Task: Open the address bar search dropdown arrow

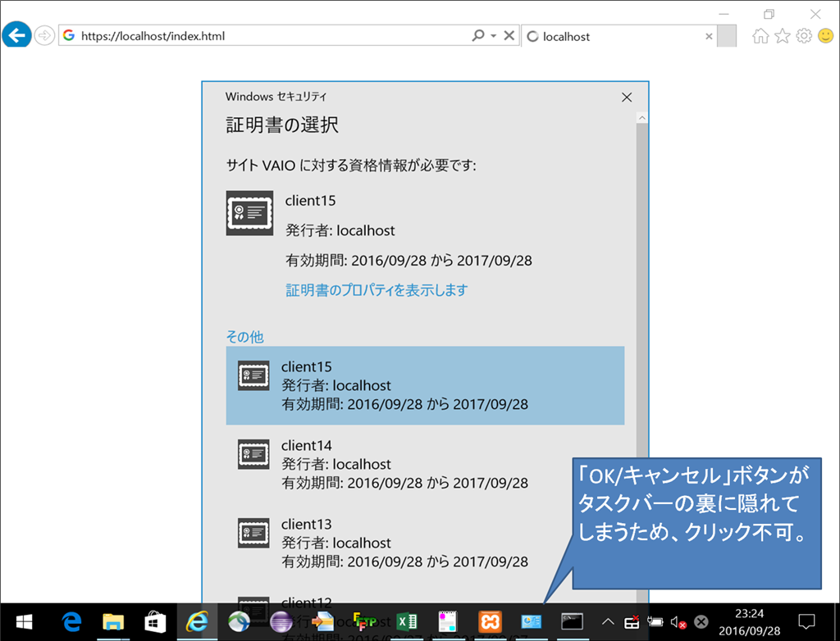Action: tap(493, 36)
